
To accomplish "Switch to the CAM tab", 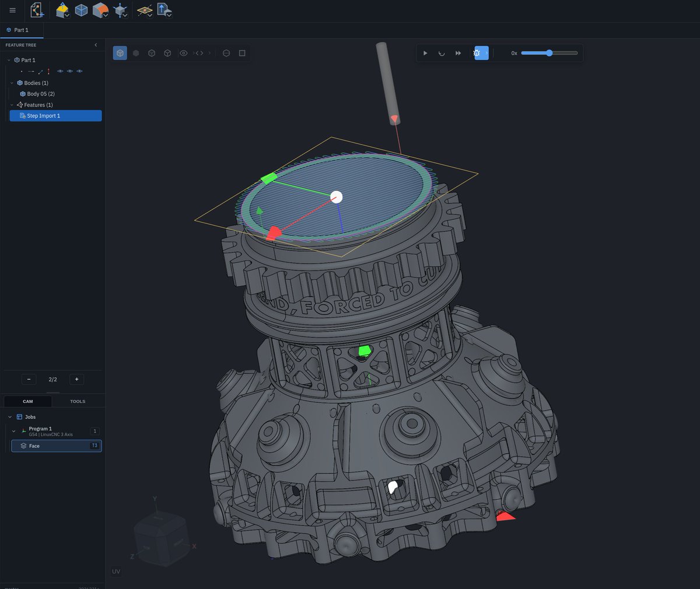I will click(28, 401).
